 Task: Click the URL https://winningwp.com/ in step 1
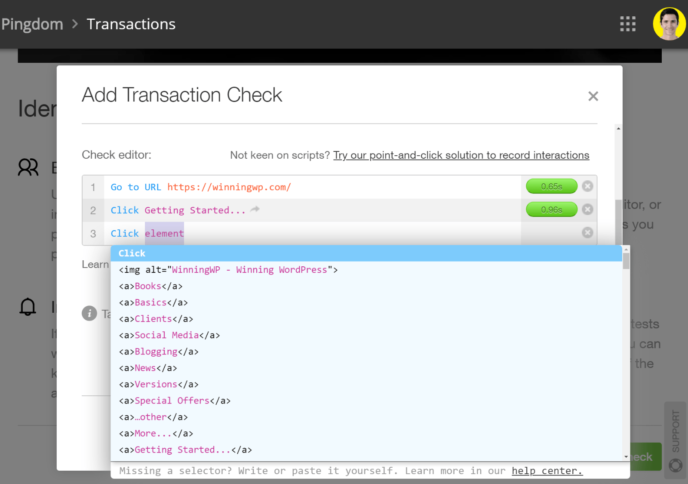pyautogui.click(x=229, y=187)
